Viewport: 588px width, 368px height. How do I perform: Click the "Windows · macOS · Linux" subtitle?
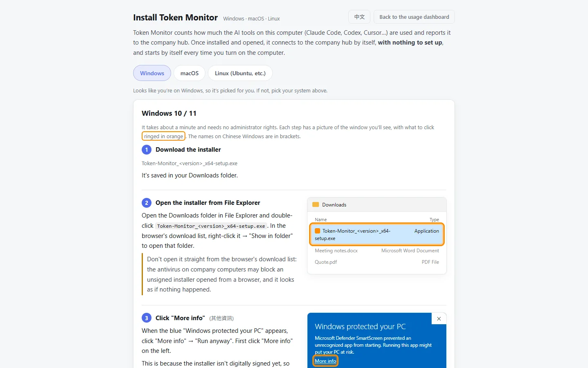click(x=252, y=19)
